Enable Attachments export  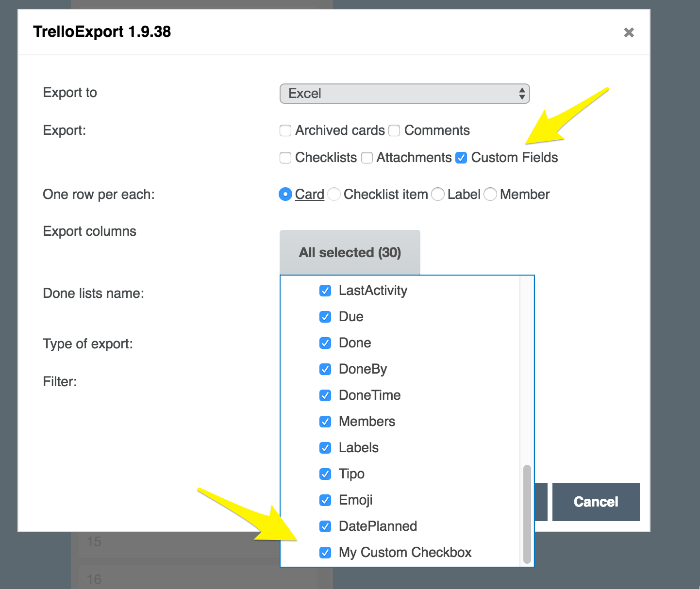tap(367, 157)
